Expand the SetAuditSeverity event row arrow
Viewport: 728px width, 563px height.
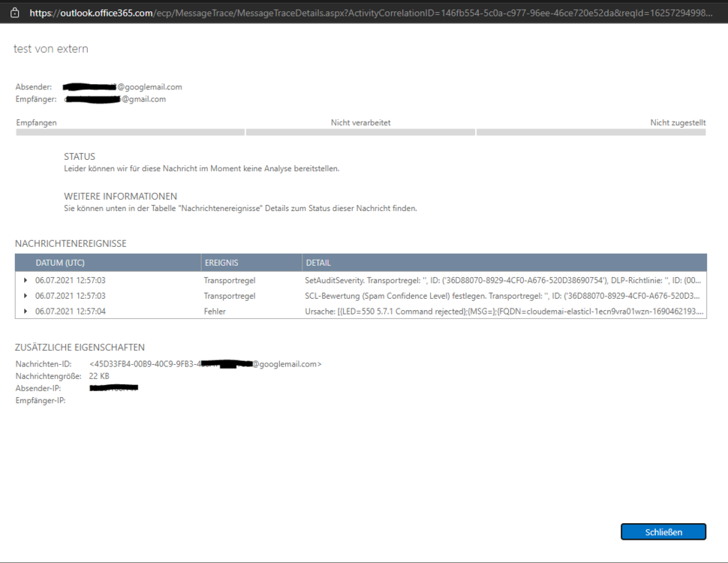[x=26, y=281]
